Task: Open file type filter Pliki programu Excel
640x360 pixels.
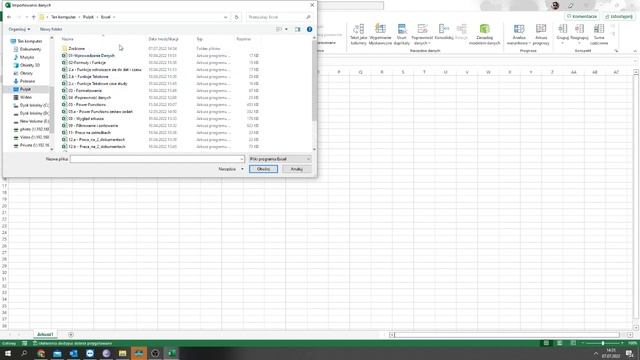Action: coord(280,159)
